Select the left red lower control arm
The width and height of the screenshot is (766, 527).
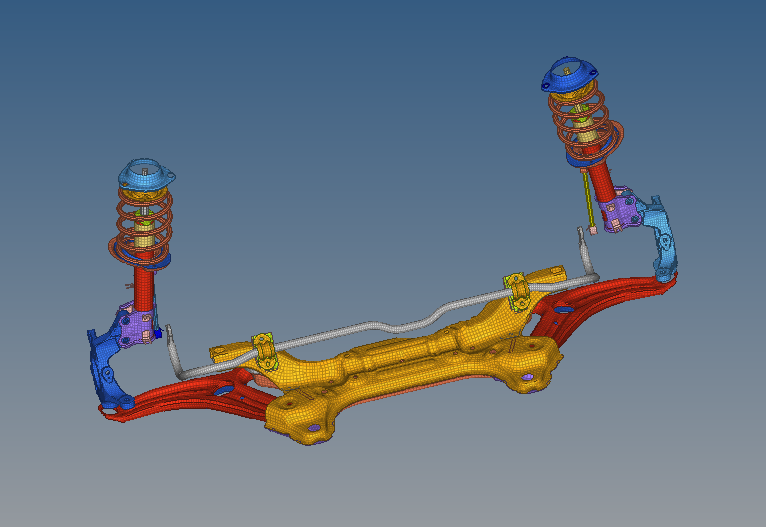click(x=186, y=395)
